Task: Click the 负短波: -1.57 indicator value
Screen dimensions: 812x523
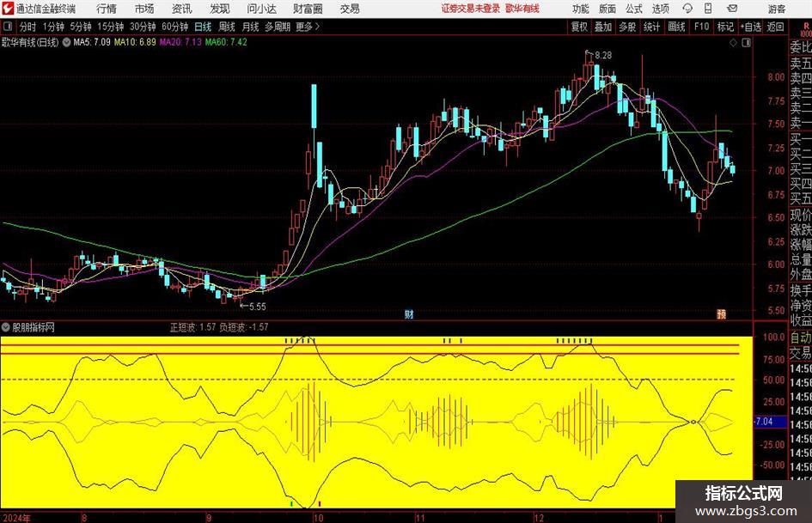Action: click(243, 327)
